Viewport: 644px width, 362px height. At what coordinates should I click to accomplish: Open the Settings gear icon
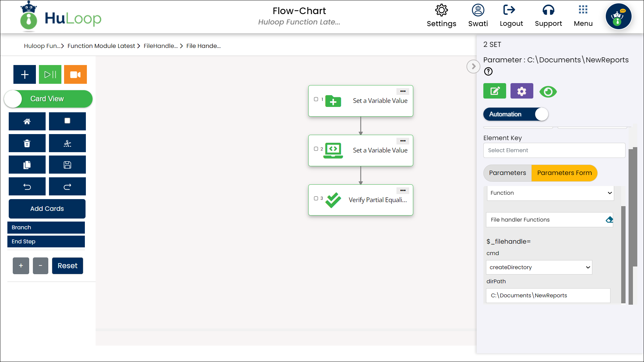(x=441, y=10)
